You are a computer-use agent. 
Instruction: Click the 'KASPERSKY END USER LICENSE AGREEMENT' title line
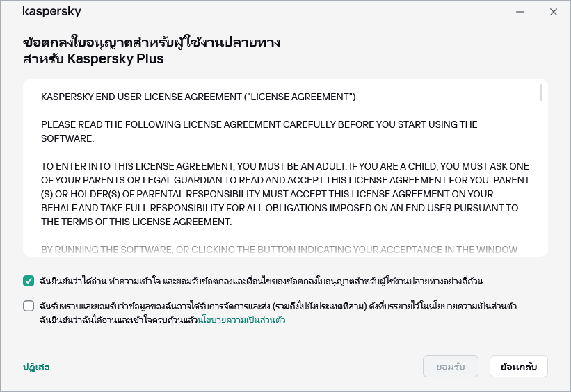point(198,97)
